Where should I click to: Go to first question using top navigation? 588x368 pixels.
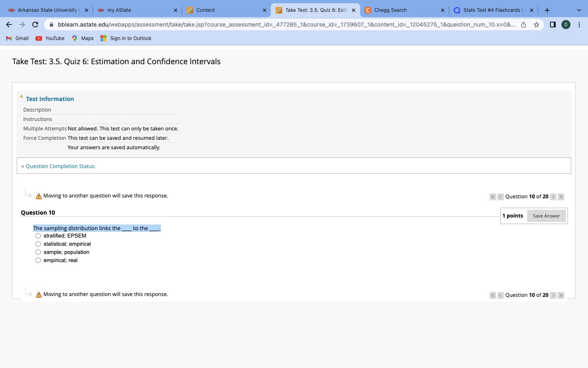point(493,197)
